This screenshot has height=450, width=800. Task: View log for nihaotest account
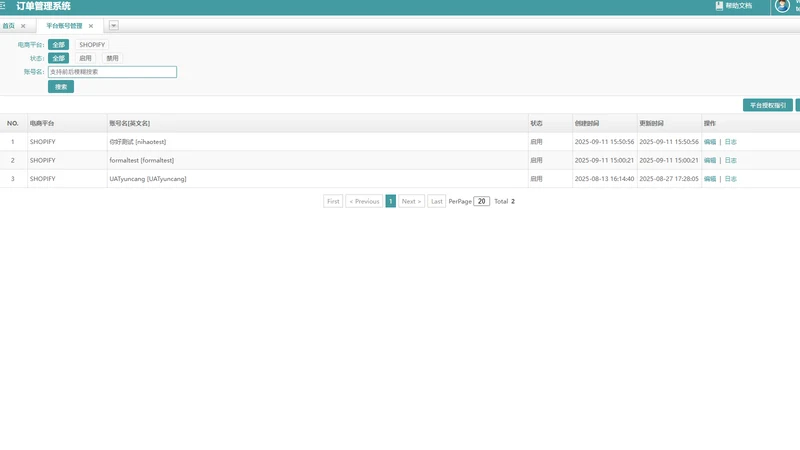click(x=731, y=142)
